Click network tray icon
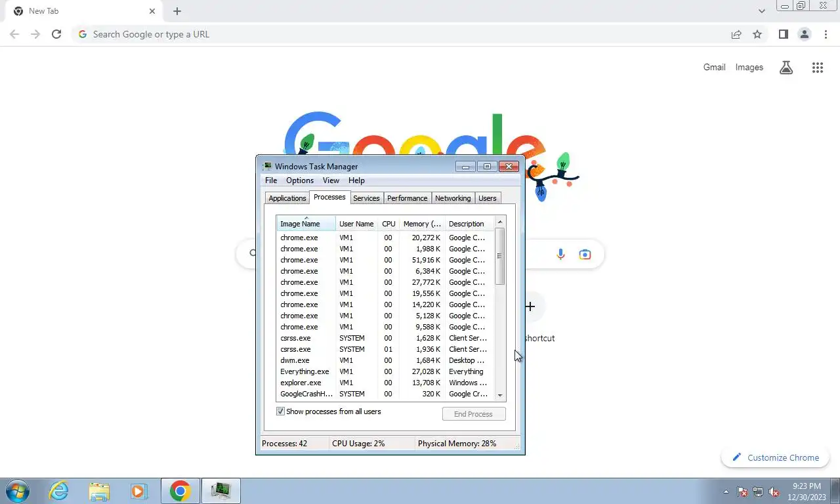Viewport: 840px width, 504px height. (x=758, y=492)
